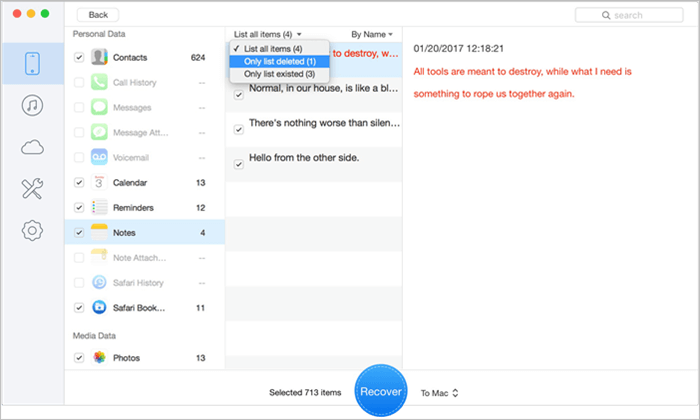Viewport: 700px width, 420px height.
Task: Toggle the Safari History checkbox
Action: pos(79,282)
